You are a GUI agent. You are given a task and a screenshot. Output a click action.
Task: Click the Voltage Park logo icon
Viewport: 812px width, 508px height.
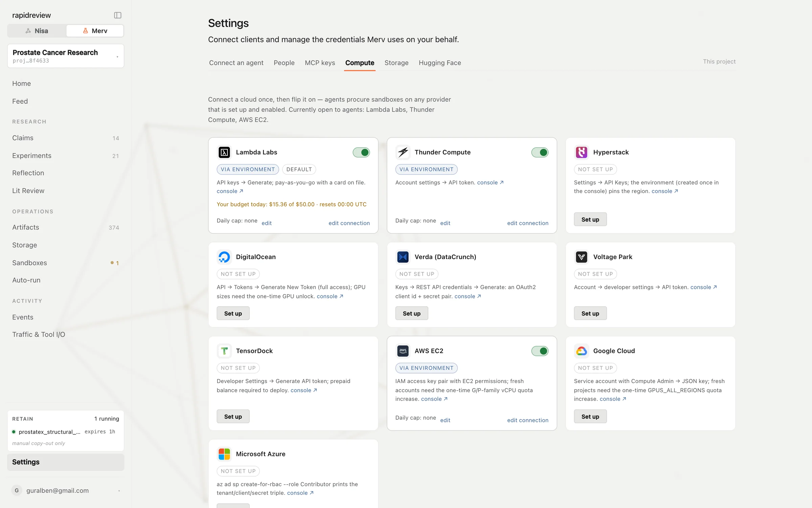581,257
